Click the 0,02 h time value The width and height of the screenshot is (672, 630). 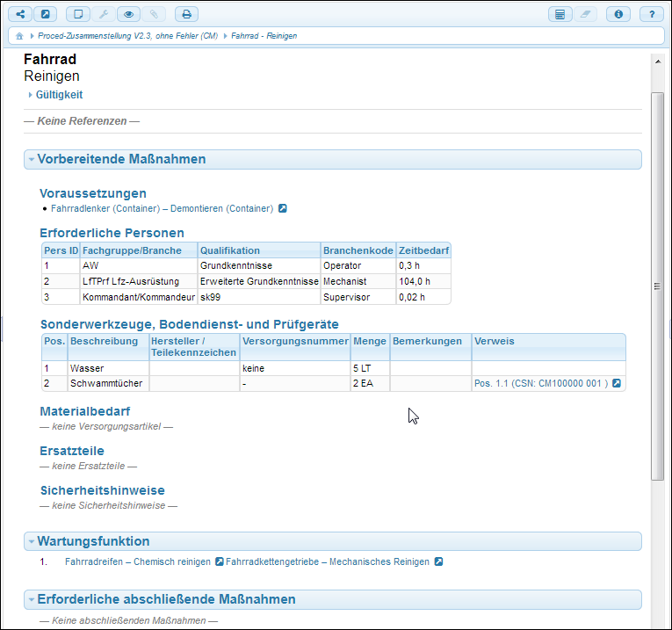pyautogui.click(x=423, y=298)
